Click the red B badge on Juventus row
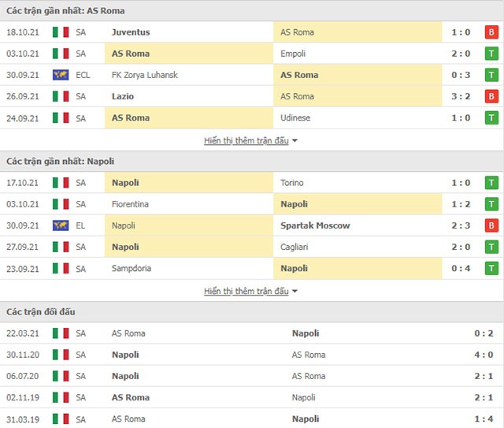The image size is (504, 428). click(491, 32)
